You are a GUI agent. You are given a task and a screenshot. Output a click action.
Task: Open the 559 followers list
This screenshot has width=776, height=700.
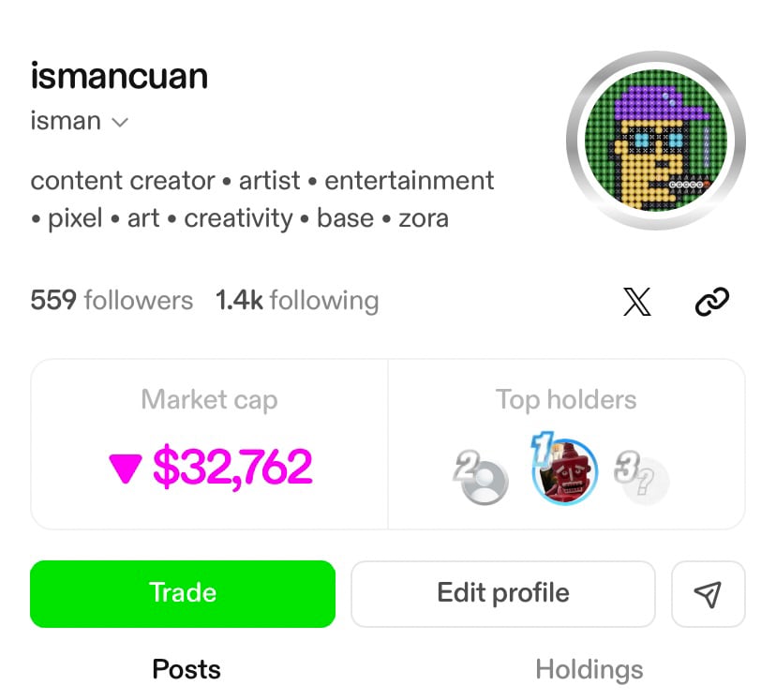[112, 301]
